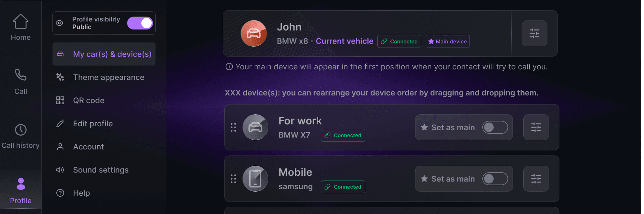This screenshot has width=644, height=214.
Task: Click the Current vehicle link
Action: tap(344, 41)
